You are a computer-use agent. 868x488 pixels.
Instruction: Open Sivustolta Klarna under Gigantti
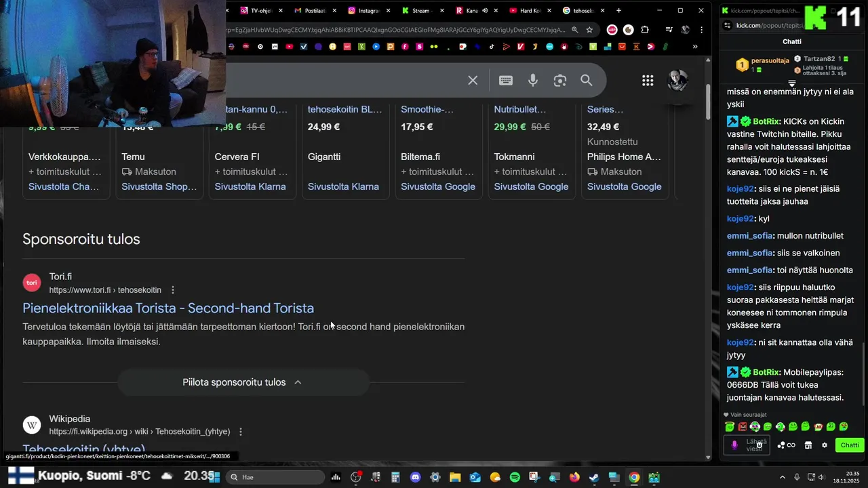[x=343, y=186]
